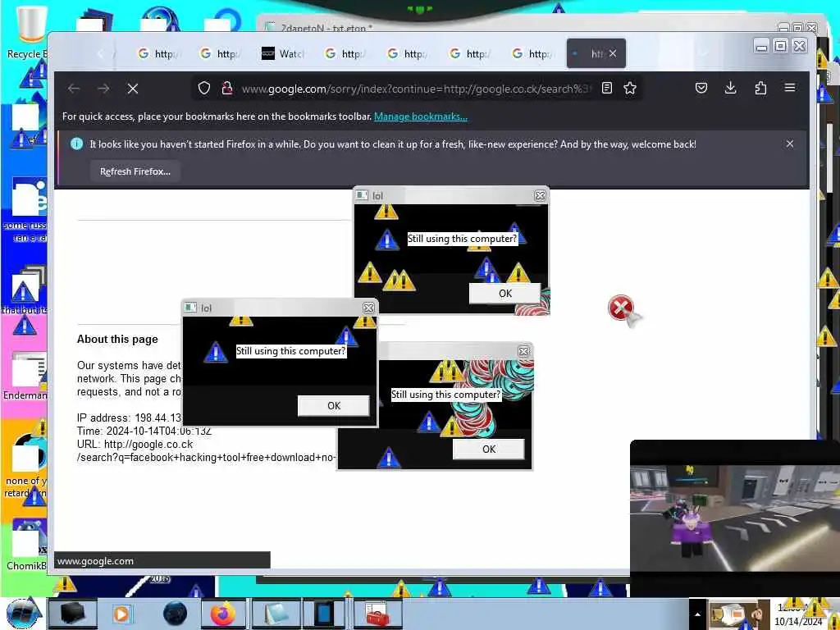This screenshot has width=840, height=630.
Task: Click the Refresh Firefox button
Action: click(135, 171)
